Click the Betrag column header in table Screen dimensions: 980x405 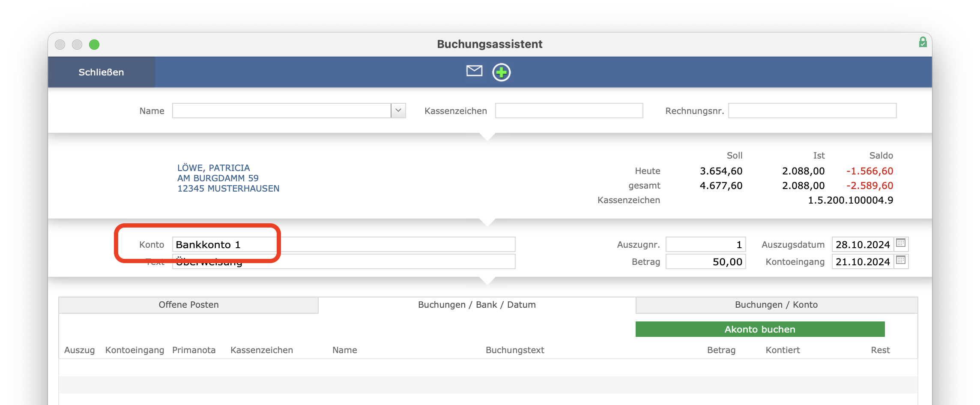721,350
